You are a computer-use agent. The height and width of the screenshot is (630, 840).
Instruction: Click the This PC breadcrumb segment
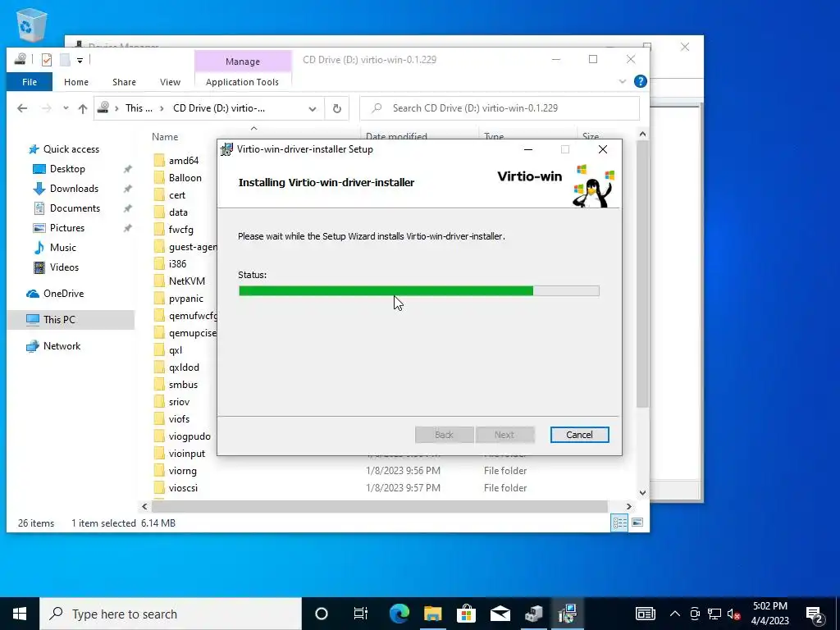(139, 108)
